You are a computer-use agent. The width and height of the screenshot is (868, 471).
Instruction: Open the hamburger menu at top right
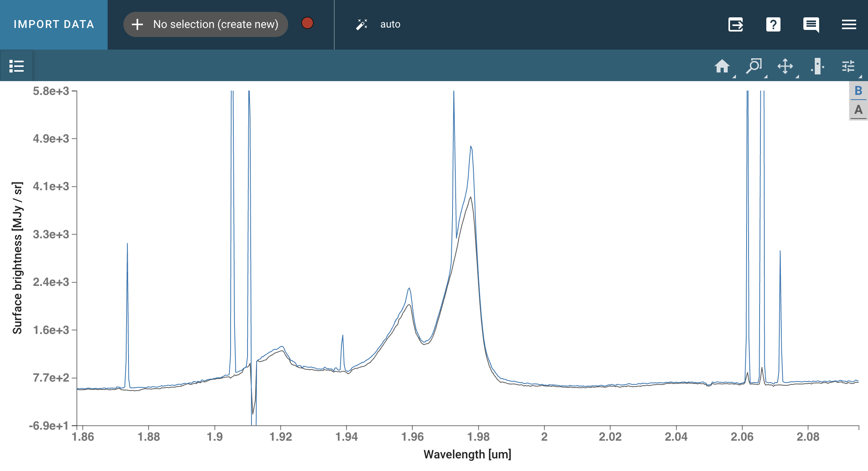tap(849, 24)
